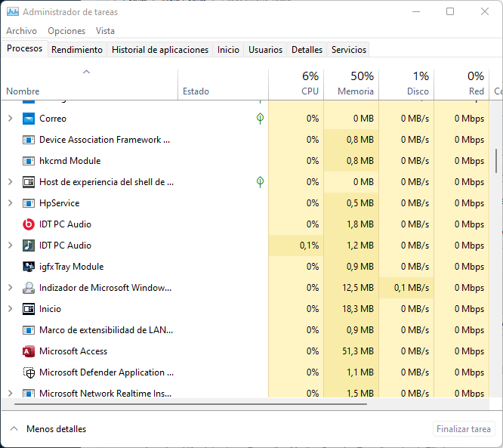
Task: Click the vertical scrollbar thumb
Action: coord(496,160)
